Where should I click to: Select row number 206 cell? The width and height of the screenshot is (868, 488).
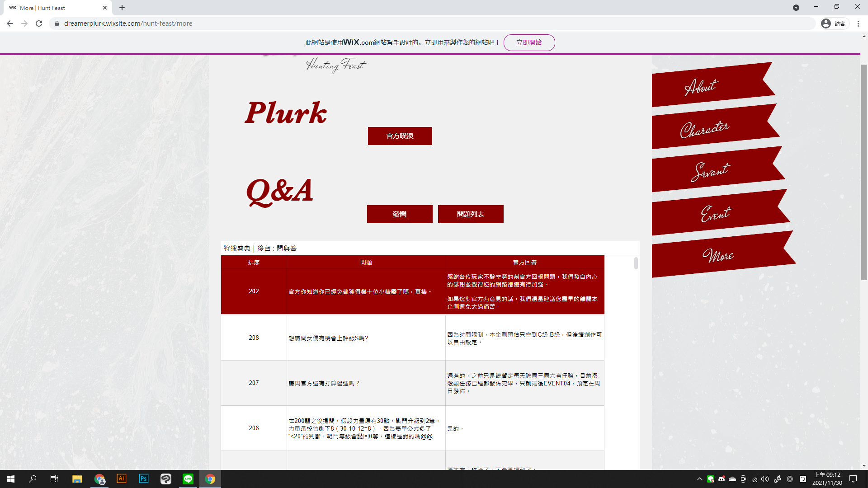click(x=254, y=428)
